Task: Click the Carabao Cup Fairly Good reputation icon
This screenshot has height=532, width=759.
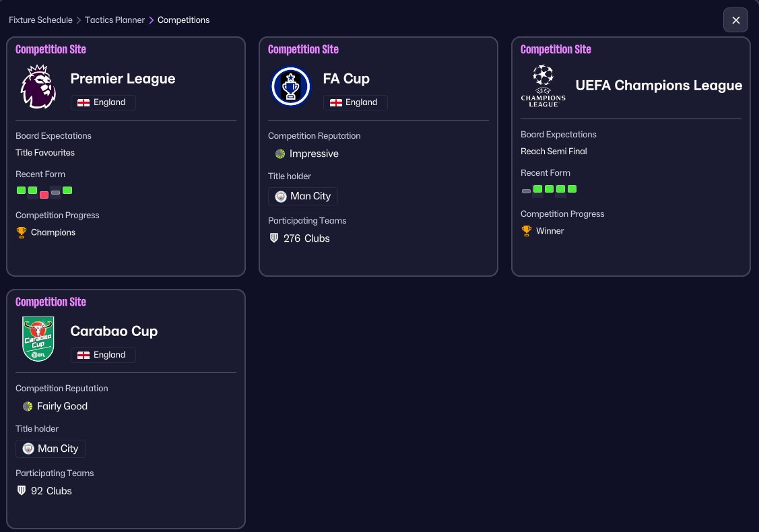Action: [x=28, y=406]
